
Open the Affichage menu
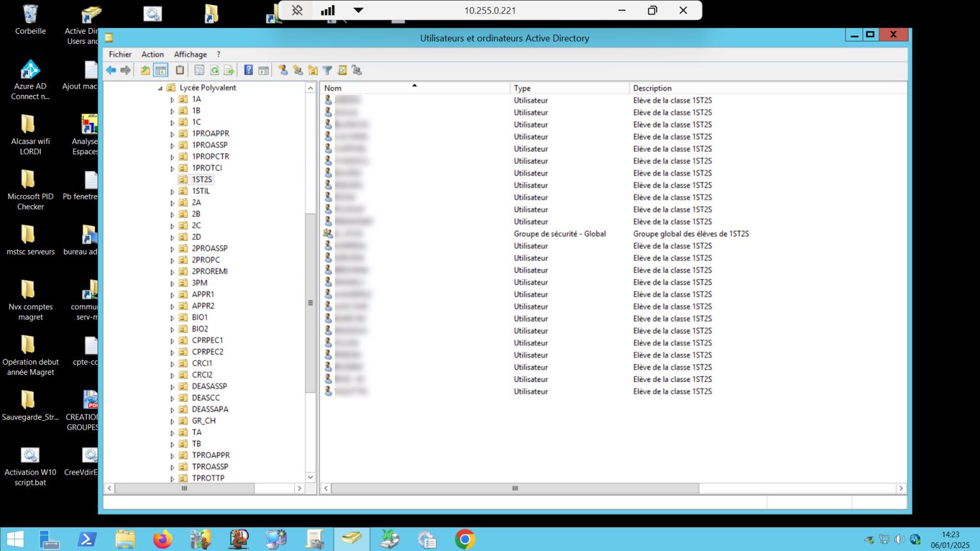click(x=190, y=54)
